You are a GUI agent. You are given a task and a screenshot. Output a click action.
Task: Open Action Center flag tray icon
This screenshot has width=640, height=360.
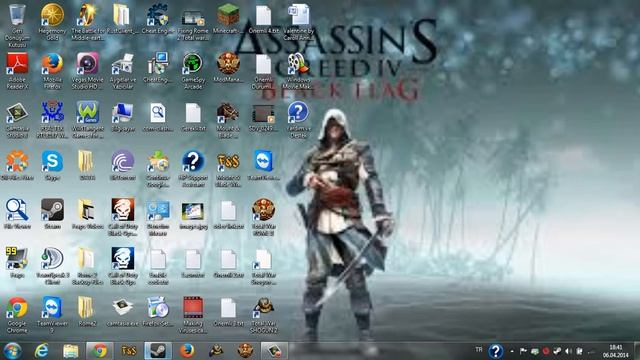[x=523, y=351]
